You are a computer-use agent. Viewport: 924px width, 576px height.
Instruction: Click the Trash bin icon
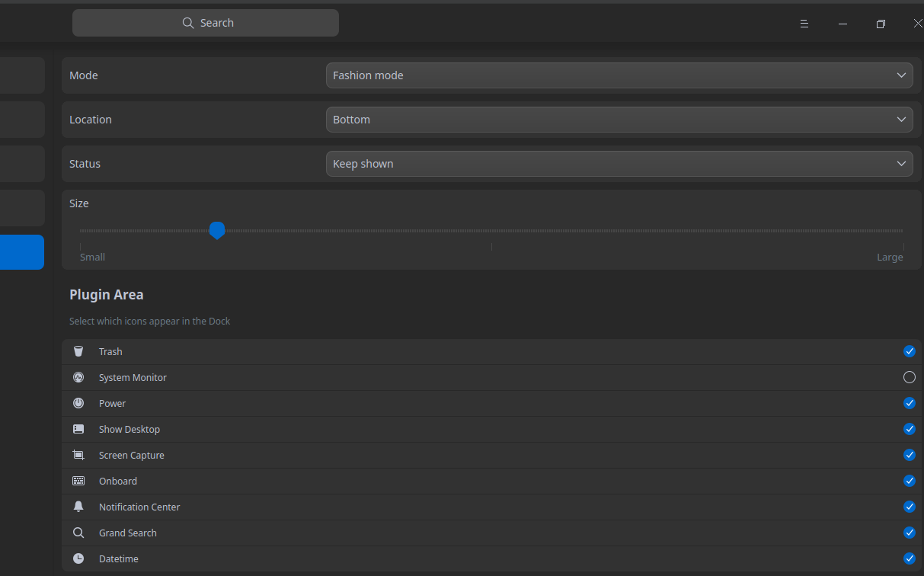78,351
